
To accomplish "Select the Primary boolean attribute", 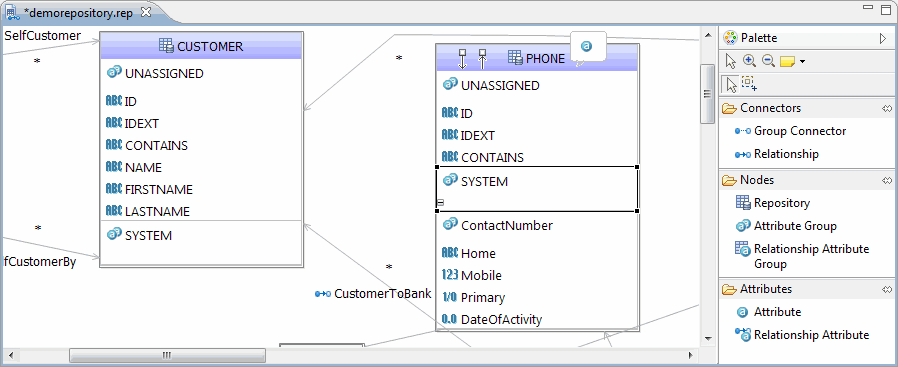I will point(474,297).
